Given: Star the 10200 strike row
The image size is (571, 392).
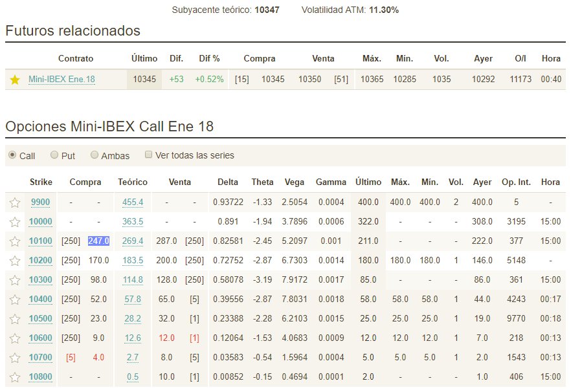Looking at the screenshot, I should point(14,261).
